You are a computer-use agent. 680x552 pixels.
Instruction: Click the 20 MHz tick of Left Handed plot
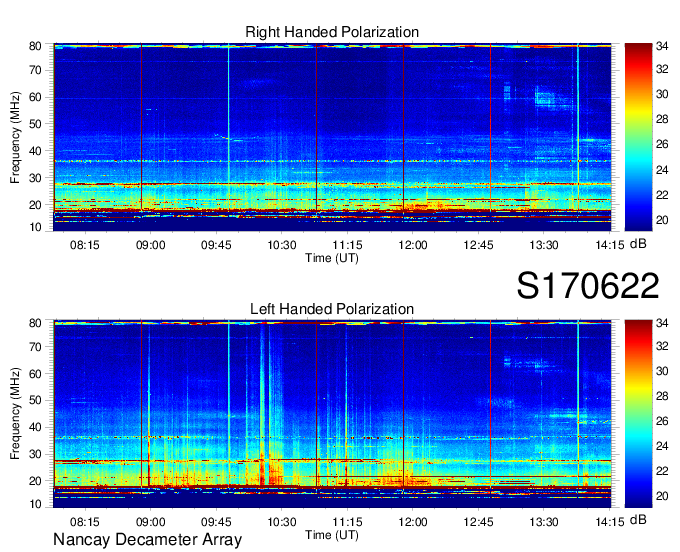tap(35, 481)
